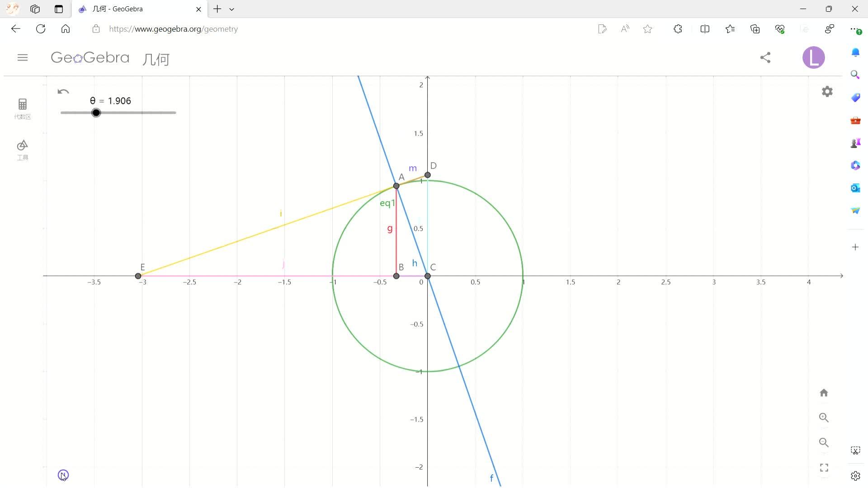The height and width of the screenshot is (488, 868).
Task: Open the user account avatar L
Action: [x=813, y=57]
